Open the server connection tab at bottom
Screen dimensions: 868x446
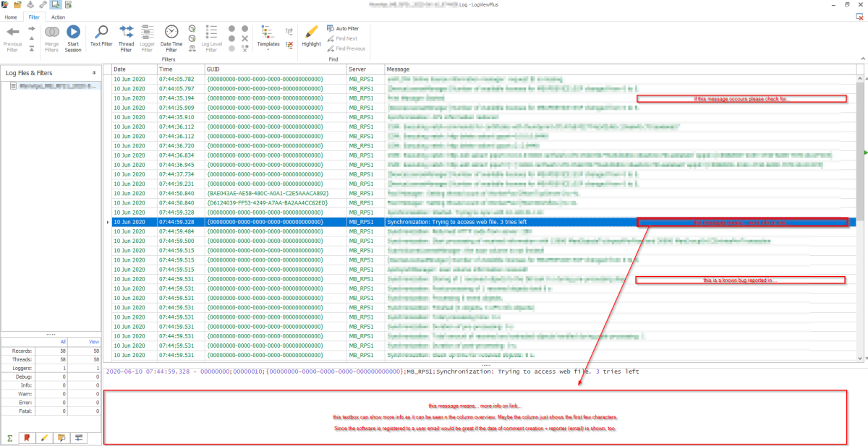78,437
